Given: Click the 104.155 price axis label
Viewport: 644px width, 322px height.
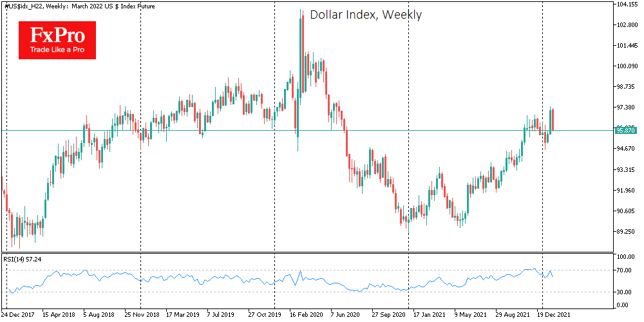Looking at the screenshot, I should 627,4.
